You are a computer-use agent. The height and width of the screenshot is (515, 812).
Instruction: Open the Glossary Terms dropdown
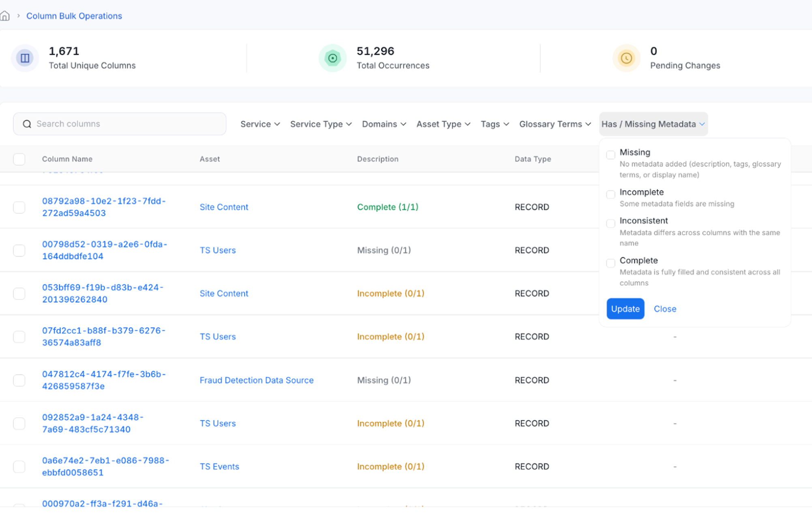click(555, 124)
